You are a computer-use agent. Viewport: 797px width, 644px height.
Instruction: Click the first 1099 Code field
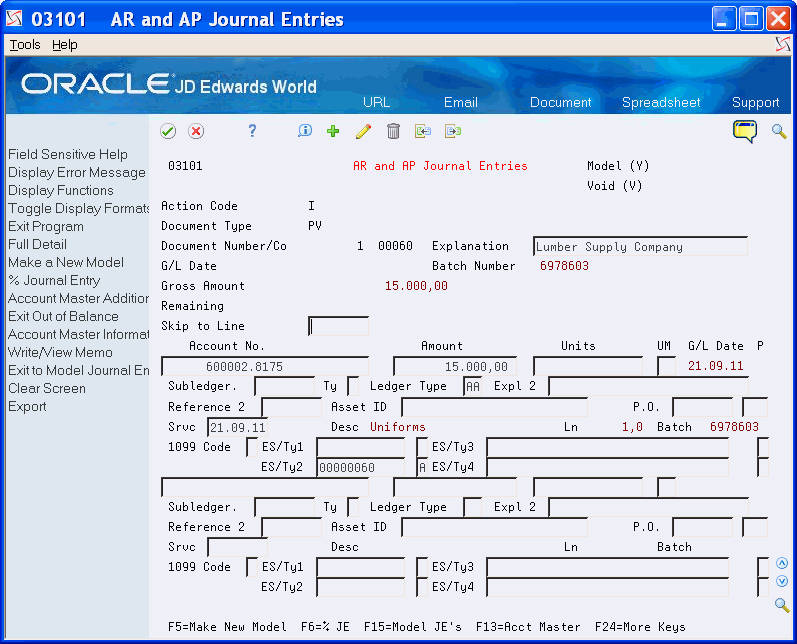[x=252, y=447]
